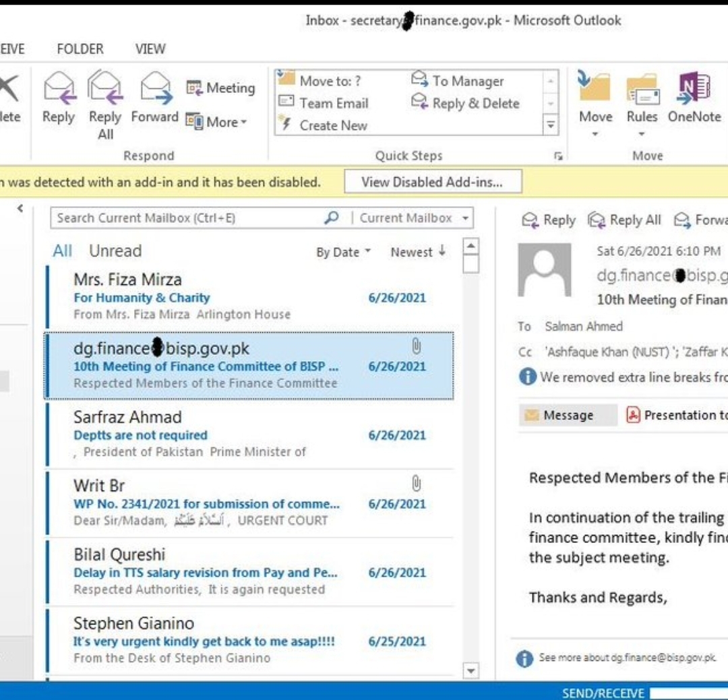Click Reply All in the reading pane
Viewport: 728px width, 700px height.
(x=624, y=220)
